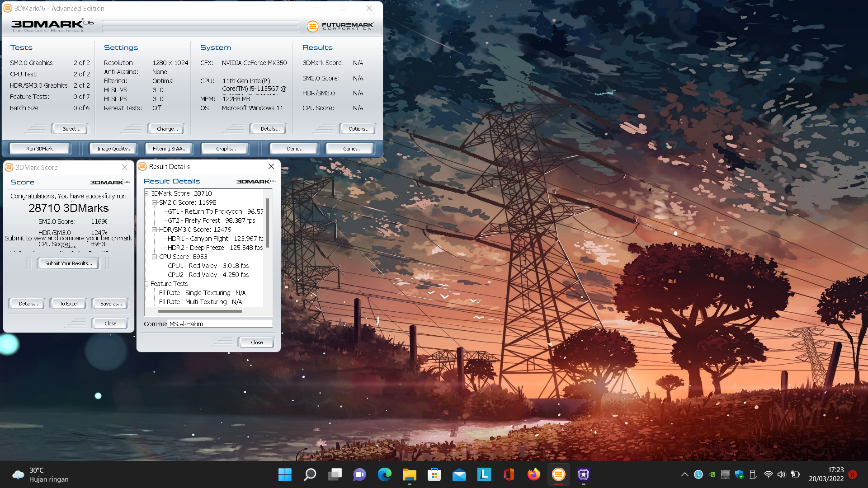Select CPU1 - Red Valley row
The width and height of the screenshot is (868, 488).
click(x=208, y=266)
